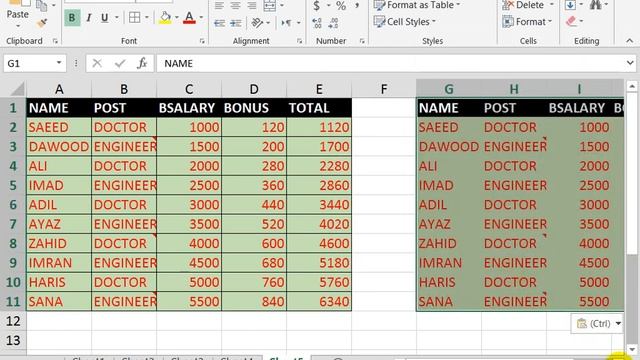Cancel the formula bar entry
Image resolution: width=640 pixels, height=360 pixels.
pos(97,63)
